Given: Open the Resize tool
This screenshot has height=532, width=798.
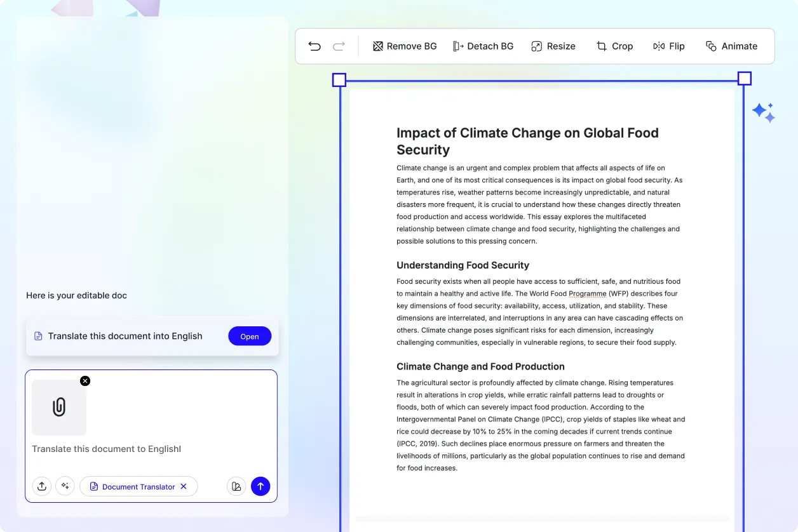Looking at the screenshot, I should (552, 46).
